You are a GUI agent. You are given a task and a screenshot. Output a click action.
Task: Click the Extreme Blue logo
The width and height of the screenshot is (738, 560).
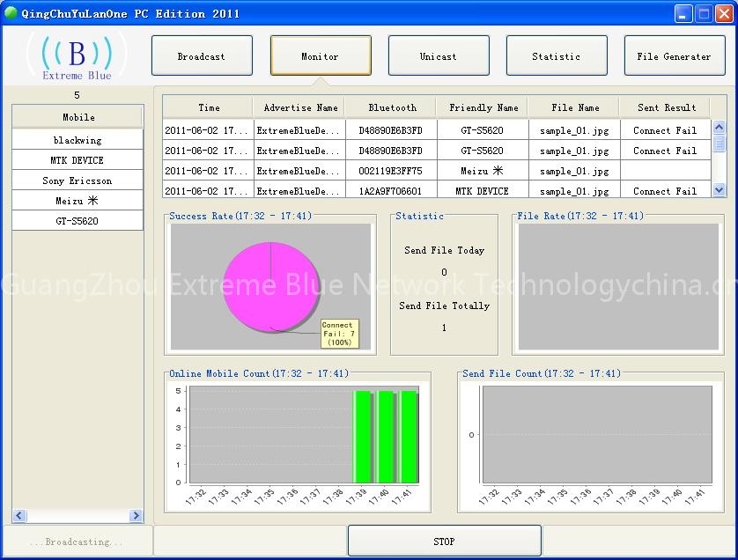pyautogui.click(x=77, y=58)
